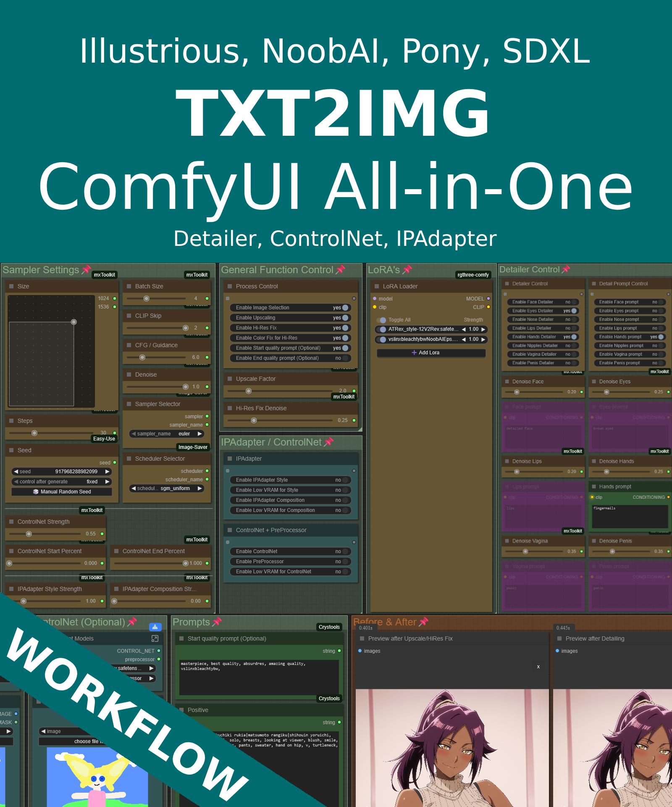Viewport: 672px width, 807px height.
Task: Click the Preview after Upscale/HiRes Fix image
Action: pos(452,748)
